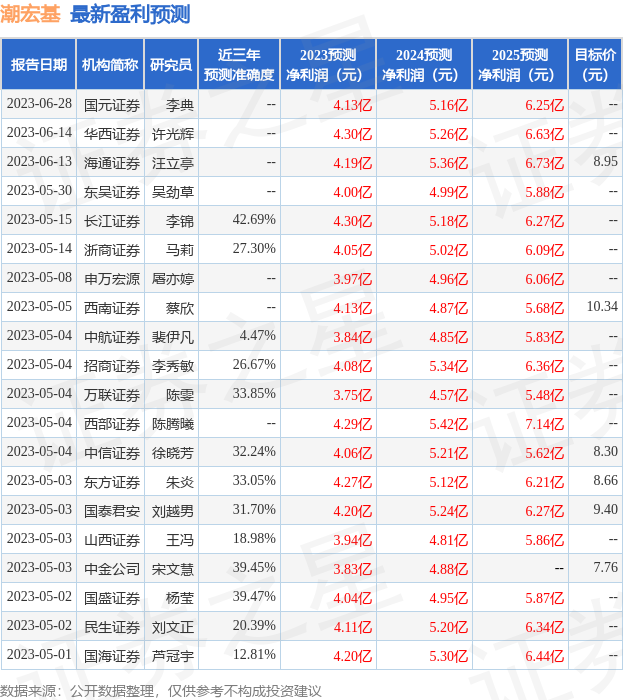Click target price 8.30

pyautogui.click(x=605, y=452)
